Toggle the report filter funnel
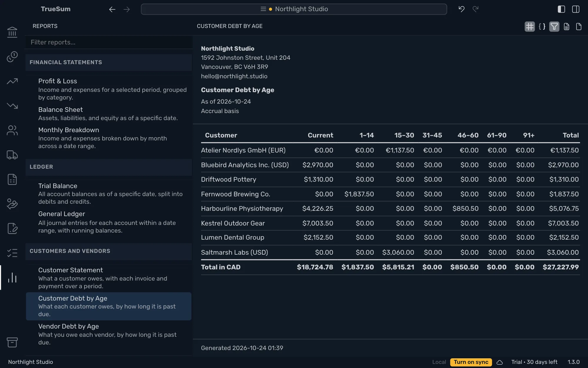 pyautogui.click(x=554, y=26)
